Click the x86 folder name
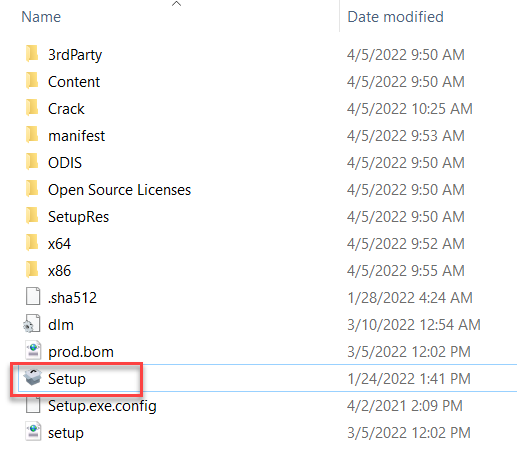Screen dimensions: 517x462 click(x=59, y=271)
